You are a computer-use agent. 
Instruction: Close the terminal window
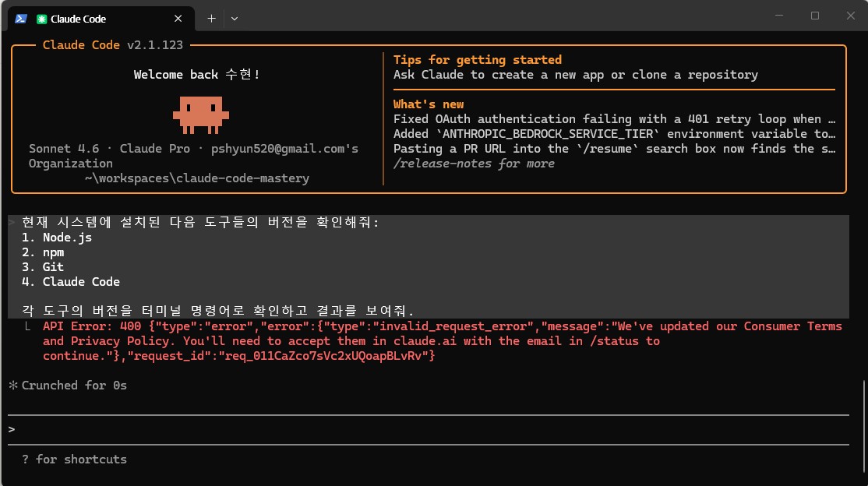coord(851,16)
